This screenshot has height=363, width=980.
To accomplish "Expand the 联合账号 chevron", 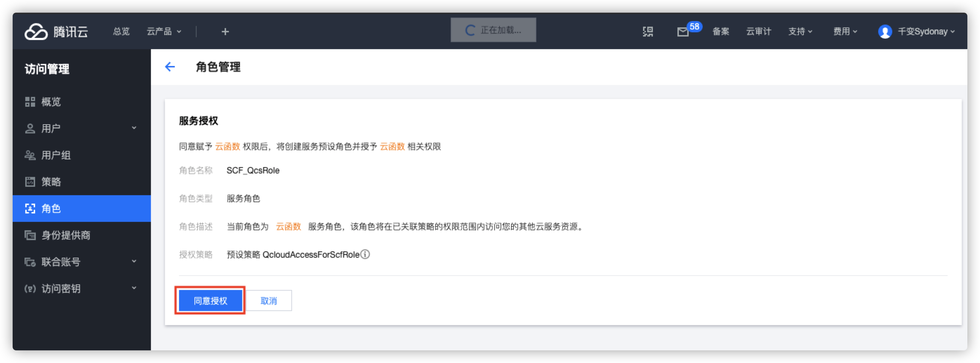I will click(x=134, y=261).
